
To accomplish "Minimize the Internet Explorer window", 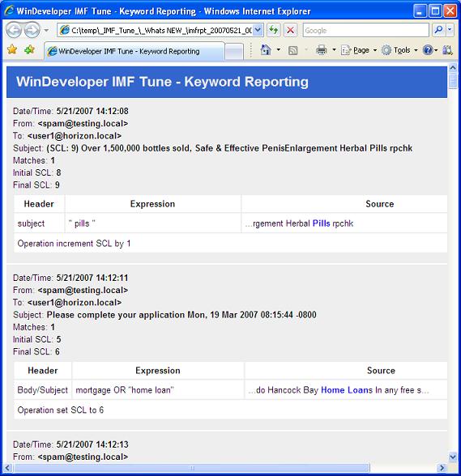I will click(420, 11).
